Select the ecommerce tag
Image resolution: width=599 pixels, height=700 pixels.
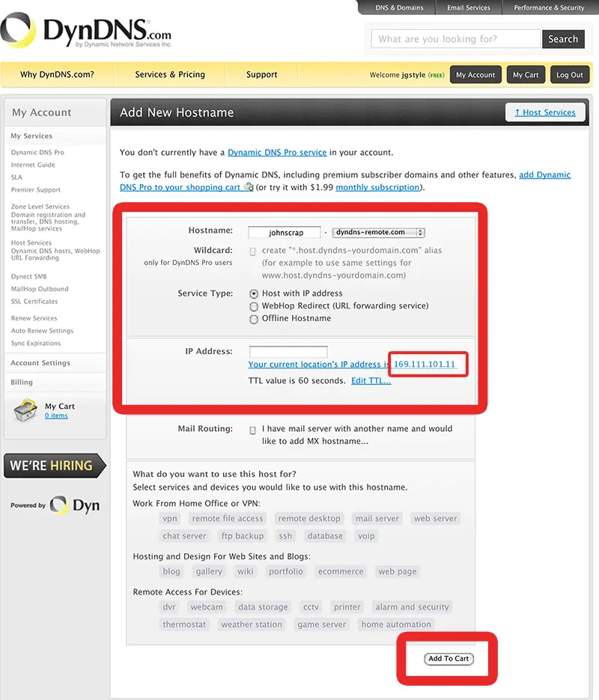click(x=341, y=571)
